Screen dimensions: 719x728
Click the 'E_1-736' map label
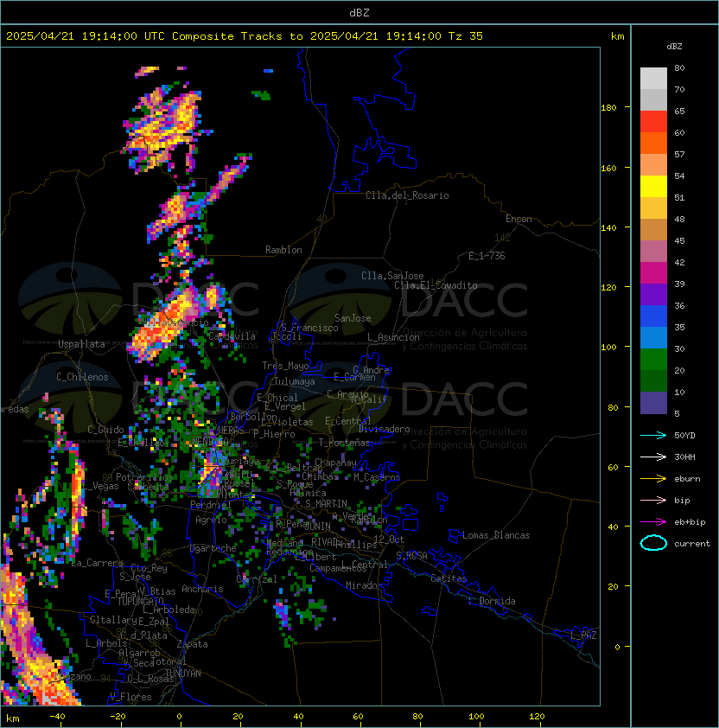tap(487, 256)
